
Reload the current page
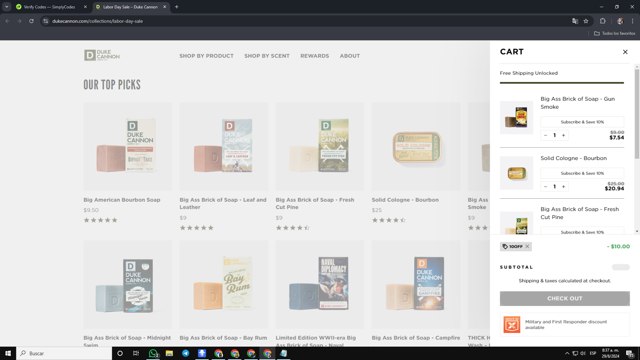pyautogui.click(x=31, y=21)
